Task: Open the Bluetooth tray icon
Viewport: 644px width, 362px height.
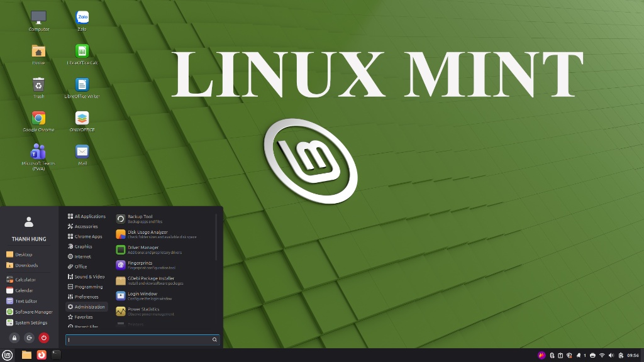Action: point(552,356)
